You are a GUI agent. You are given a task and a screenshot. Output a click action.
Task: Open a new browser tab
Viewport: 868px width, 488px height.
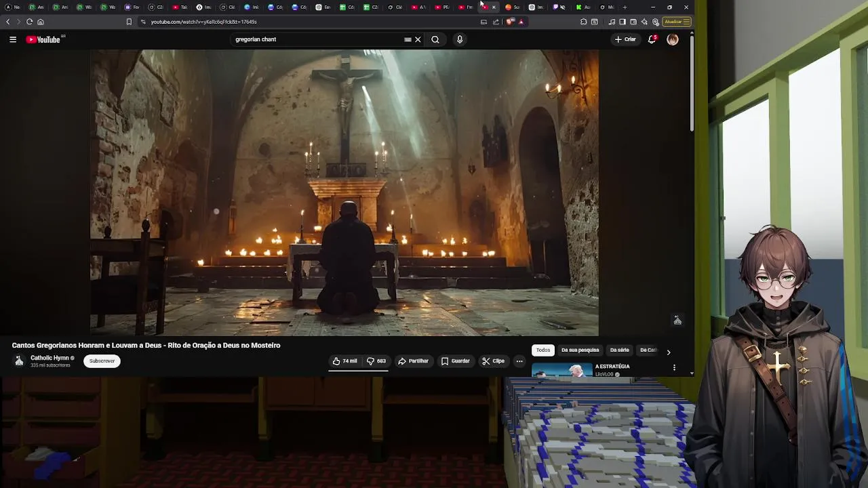click(625, 7)
